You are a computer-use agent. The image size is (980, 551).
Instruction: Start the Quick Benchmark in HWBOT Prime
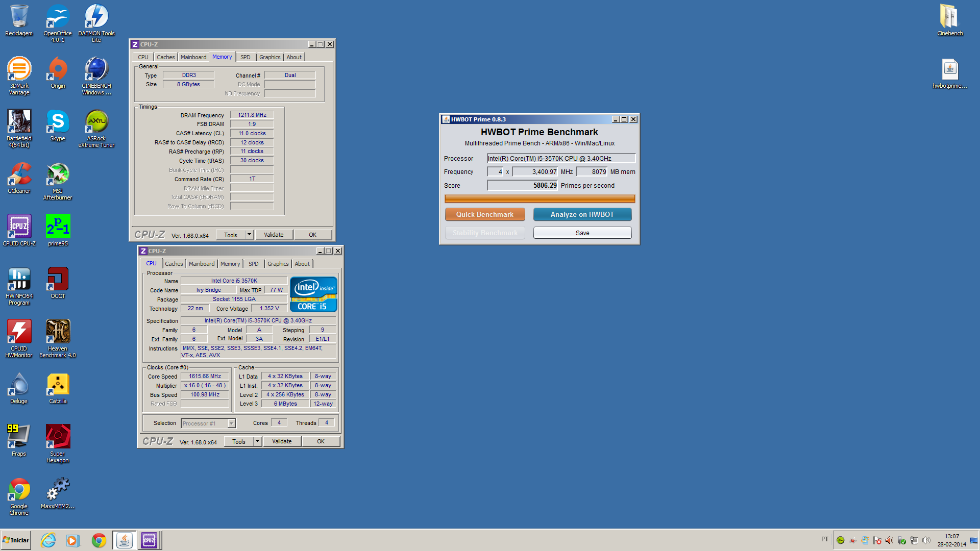485,214
